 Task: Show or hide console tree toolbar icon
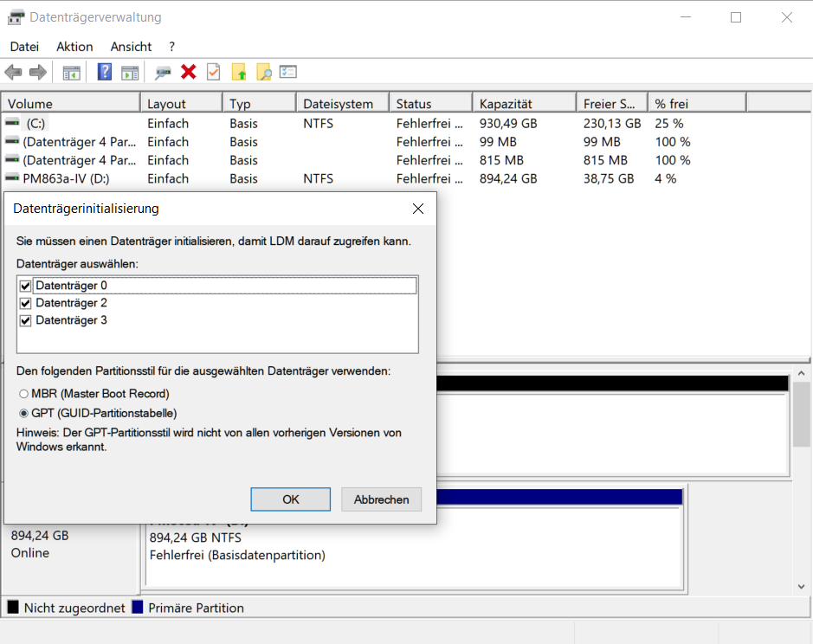coord(71,73)
